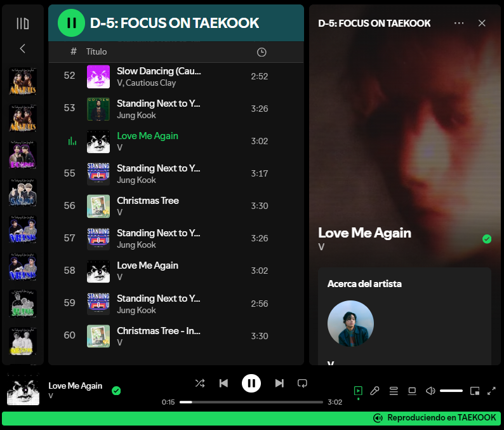Close the now playing side panel
Viewport: 504px width, 430px height.
(482, 23)
